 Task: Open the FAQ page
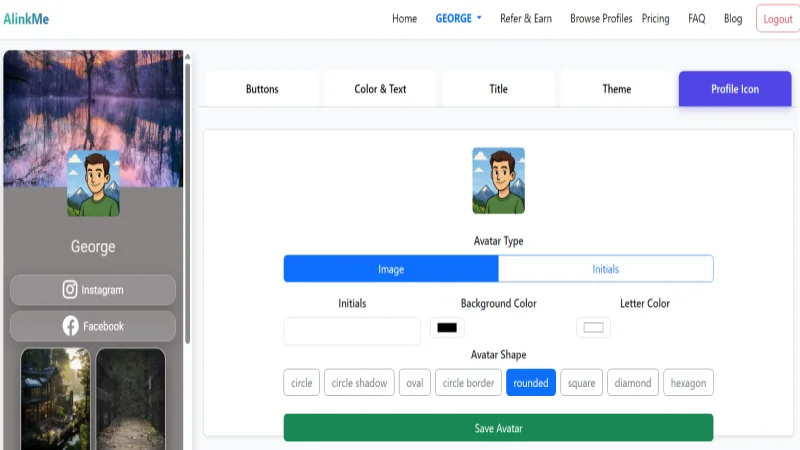tap(696, 19)
